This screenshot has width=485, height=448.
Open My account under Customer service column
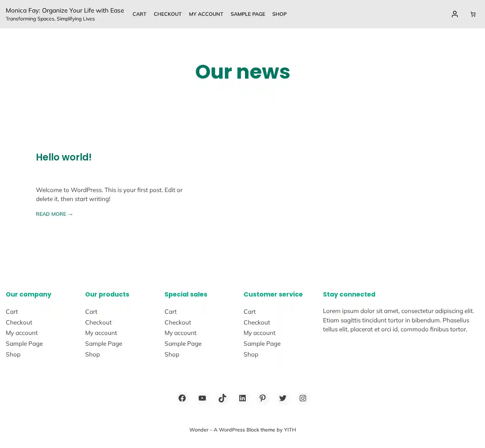[259, 333]
